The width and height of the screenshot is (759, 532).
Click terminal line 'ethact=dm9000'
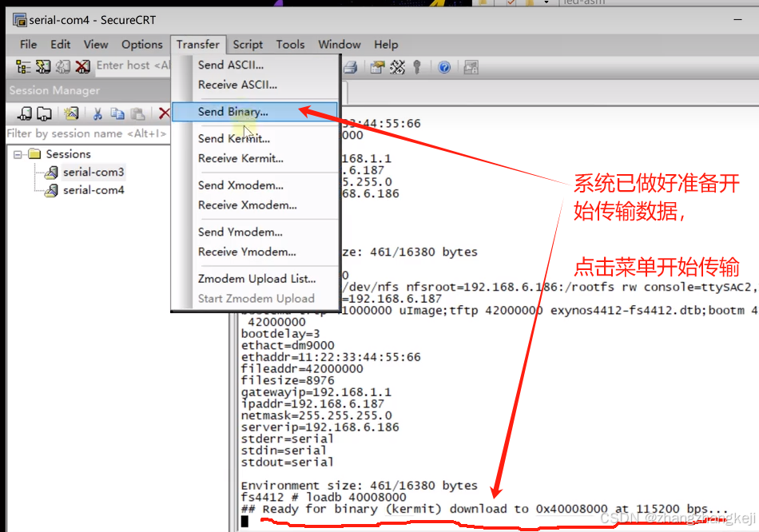(x=288, y=345)
